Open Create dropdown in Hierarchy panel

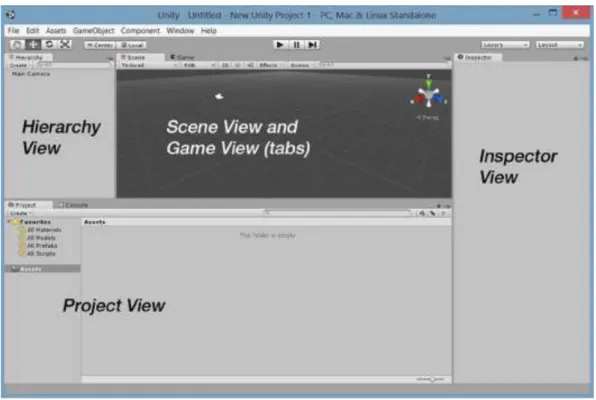coord(18,65)
